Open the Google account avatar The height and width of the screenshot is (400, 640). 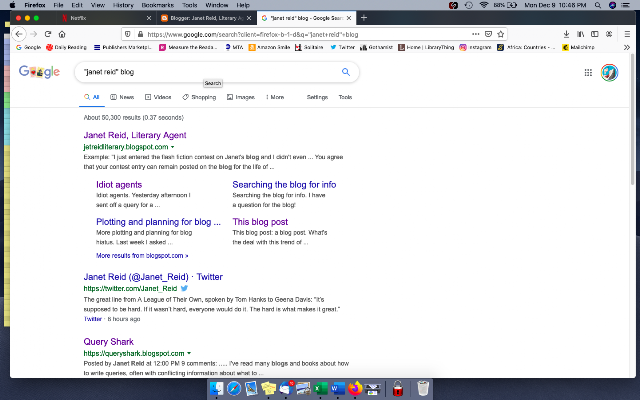pos(609,73)
